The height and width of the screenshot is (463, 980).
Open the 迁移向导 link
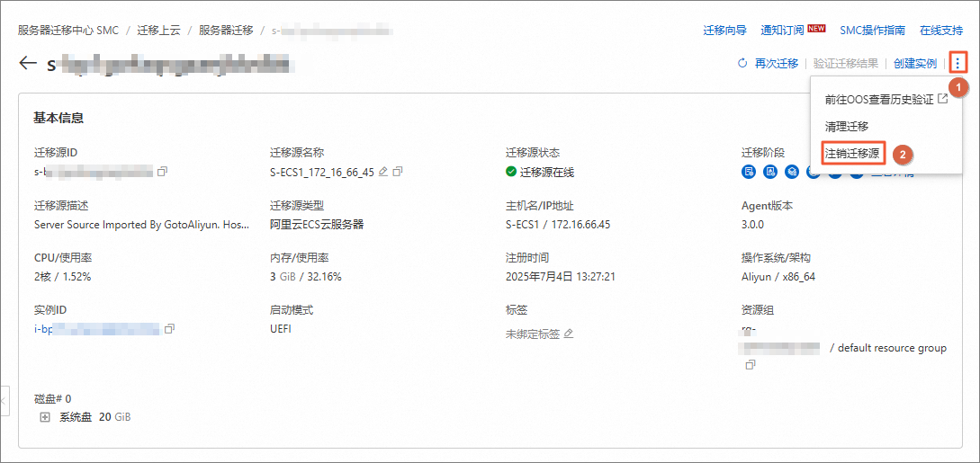click(725, 30)
